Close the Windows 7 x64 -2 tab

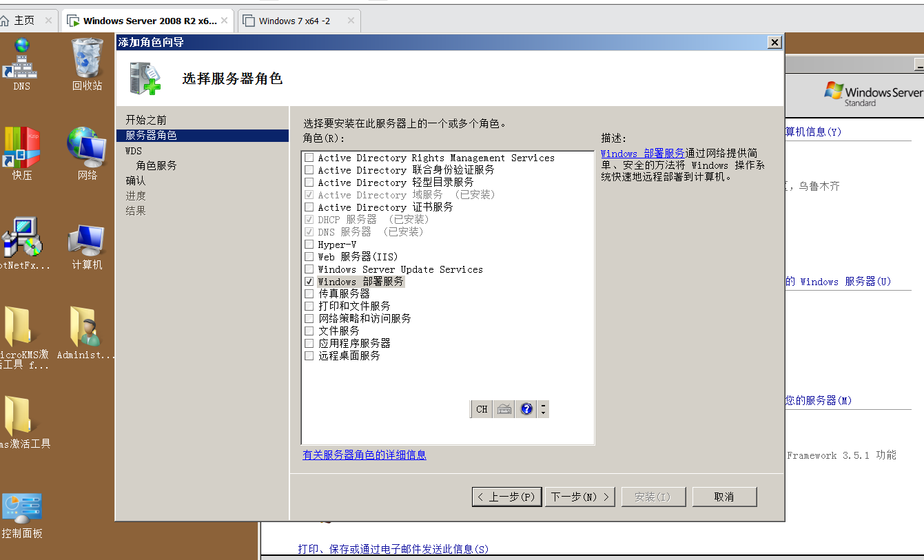pyautogui.click(x=351, y=21)
